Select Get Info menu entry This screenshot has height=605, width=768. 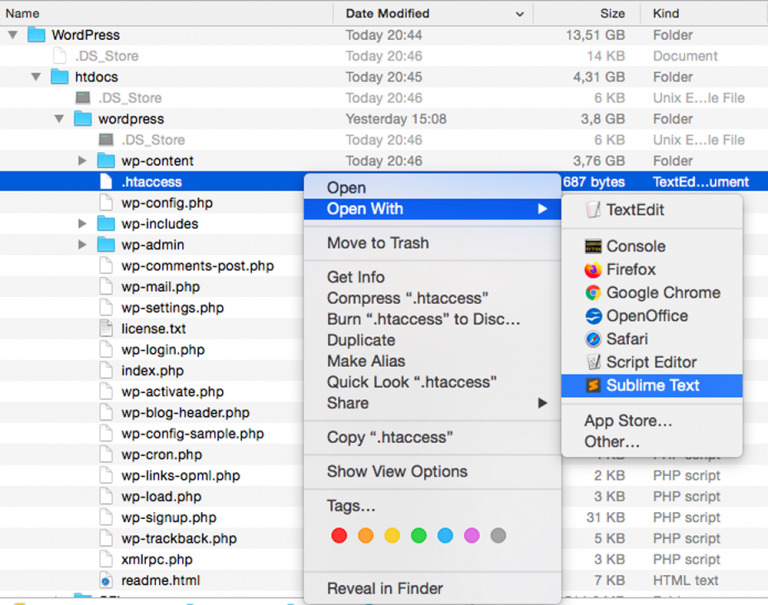click(355, 277)
